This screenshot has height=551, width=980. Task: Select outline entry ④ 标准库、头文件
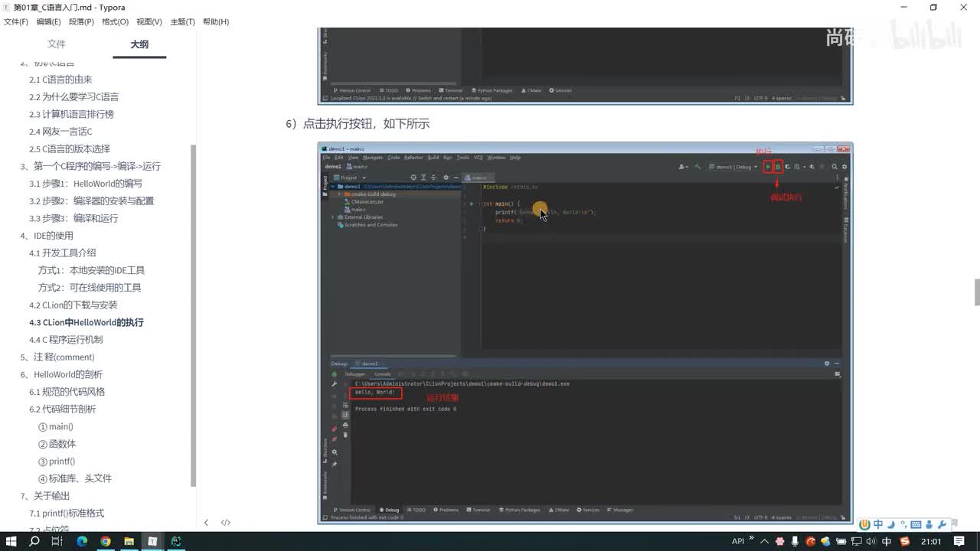pos(75,479)
